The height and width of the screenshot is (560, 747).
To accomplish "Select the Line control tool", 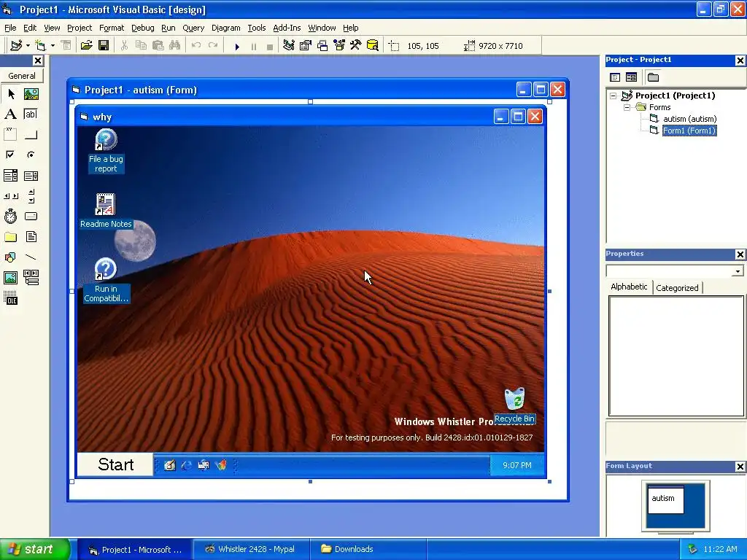I will 31,257.
